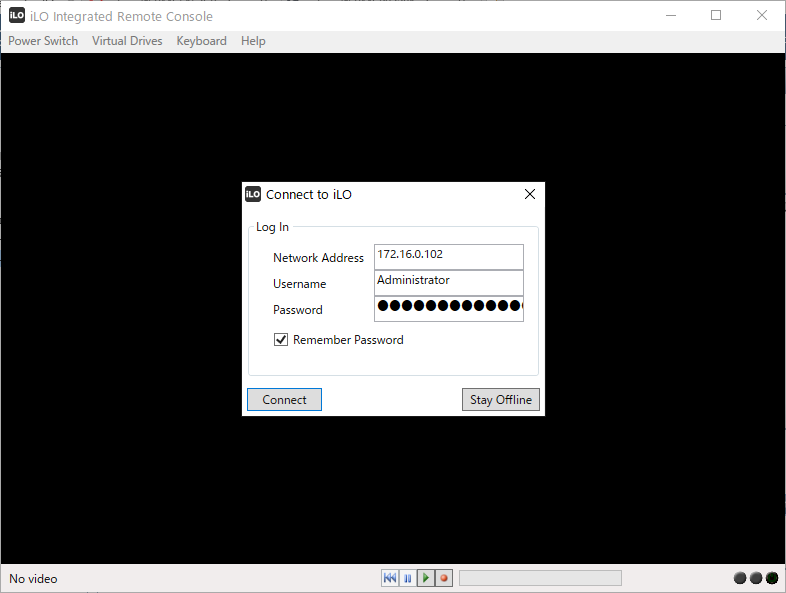Screen dimensions: 786x593
Task: Focus the Username field
Action: [449, 283]
